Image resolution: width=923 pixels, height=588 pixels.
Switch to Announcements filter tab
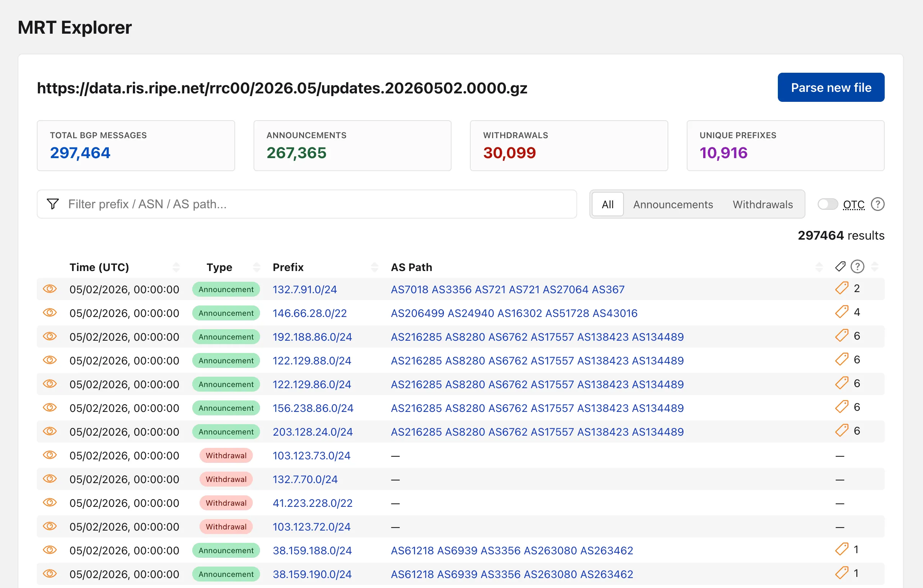tap(673, 204)
